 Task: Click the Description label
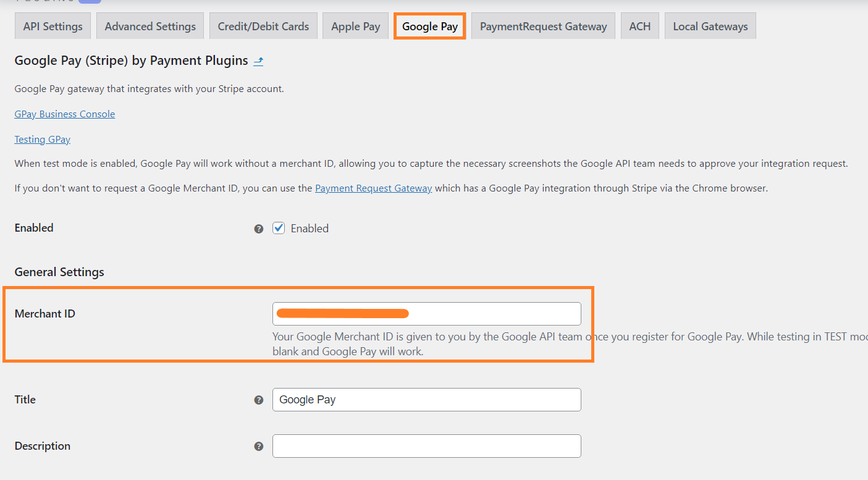point(43,446)
